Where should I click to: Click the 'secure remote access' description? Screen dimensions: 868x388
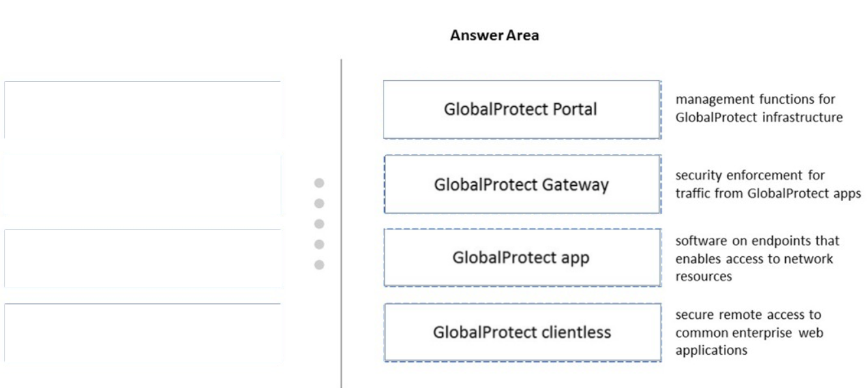click(749, 333)
